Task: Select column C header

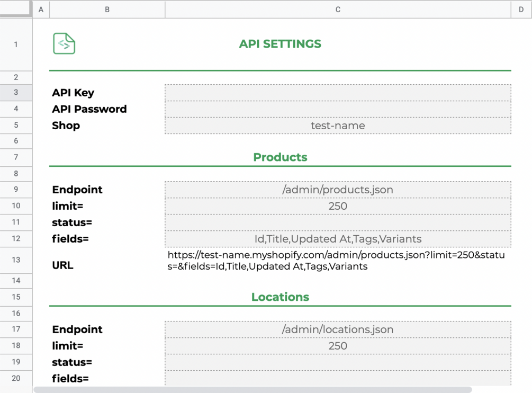Action: click(x=338, y=10)
